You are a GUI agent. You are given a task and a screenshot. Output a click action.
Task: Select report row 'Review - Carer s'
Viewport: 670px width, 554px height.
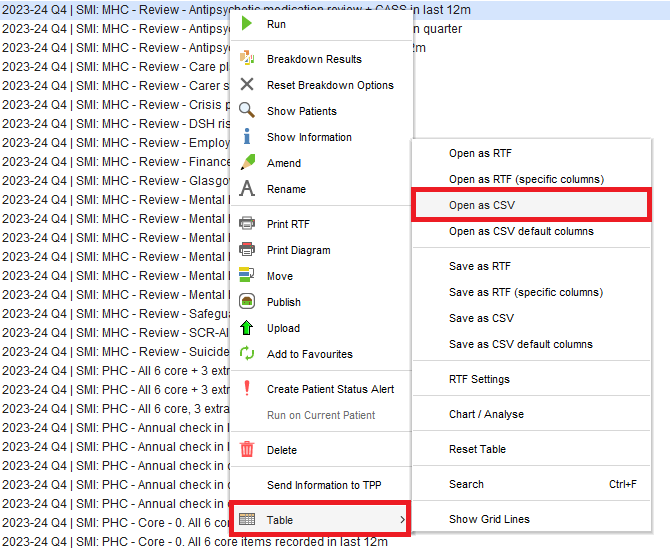pyautogui.click(x=115, y=86)
